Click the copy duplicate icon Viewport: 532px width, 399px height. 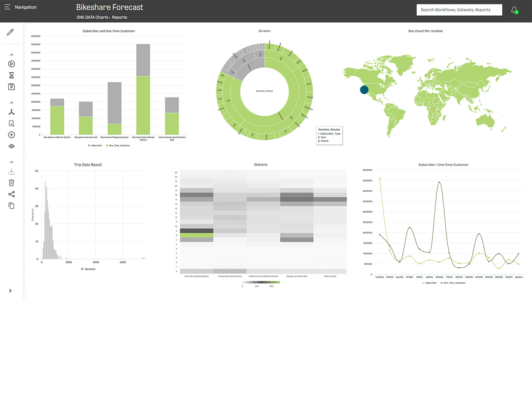tap(12, 206)
